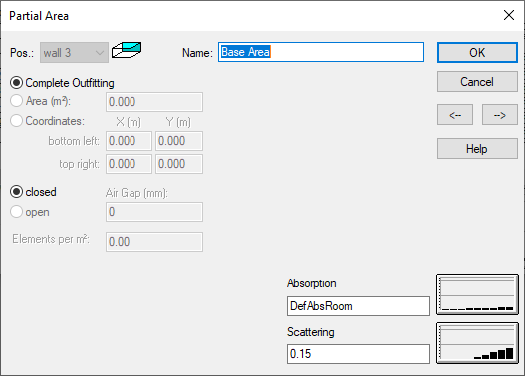
Task: Click the Air Gap (mm) field
Action: coord(154,212)
